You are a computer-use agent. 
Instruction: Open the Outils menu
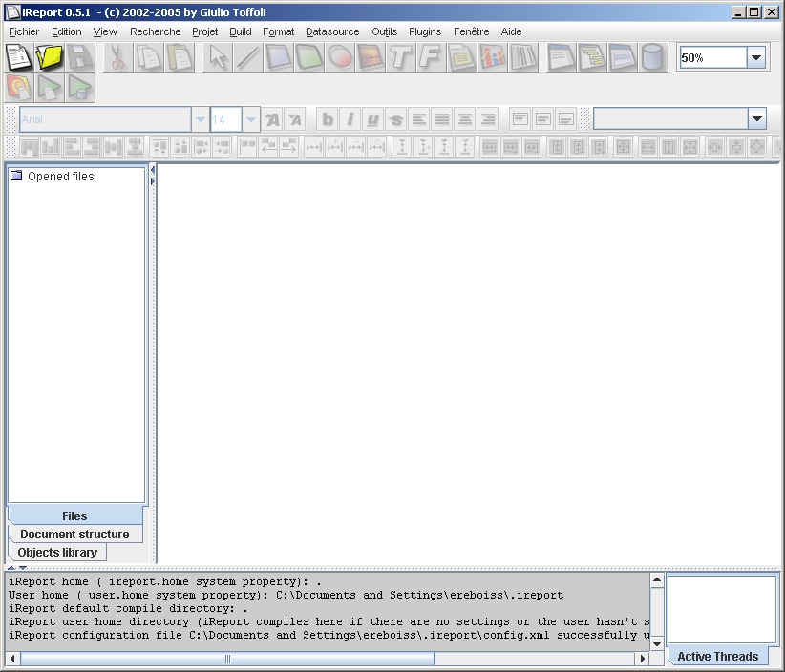coord(385,31)
